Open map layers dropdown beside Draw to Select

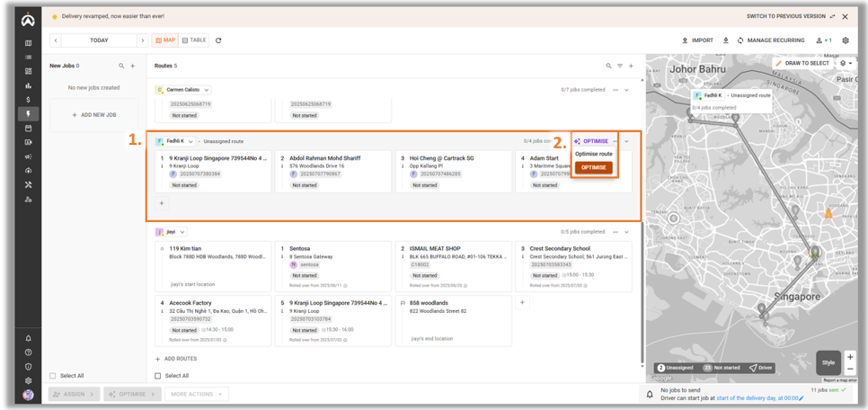[846, 63]
